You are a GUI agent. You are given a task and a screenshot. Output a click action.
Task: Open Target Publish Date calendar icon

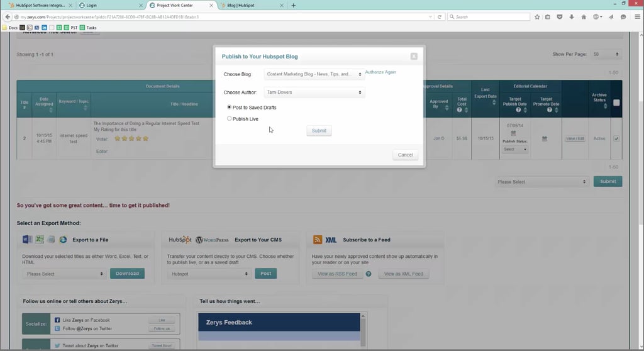[x=513, y=133]
